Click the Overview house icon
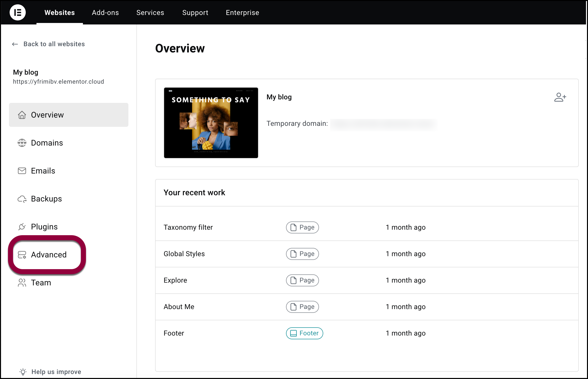Image resolution: width=588 pixels, height=379 pixels. [x=22, y=115]
